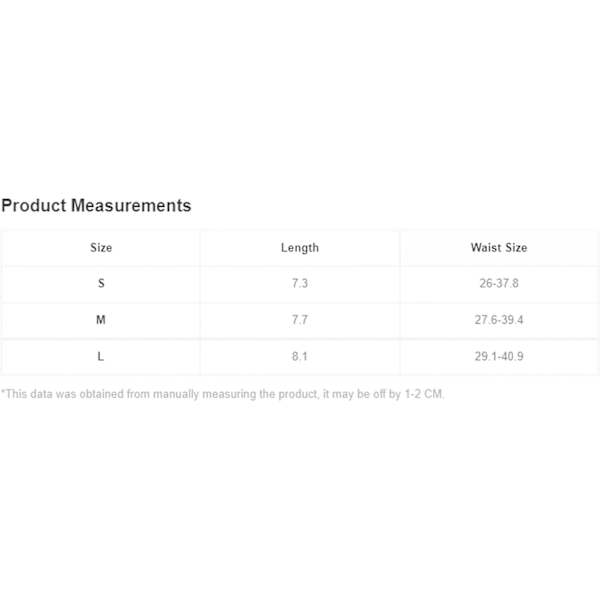The height and width of the screenshot is (600, 600).
Task: Click the Product Measurements heading
Action: [96, 205]
